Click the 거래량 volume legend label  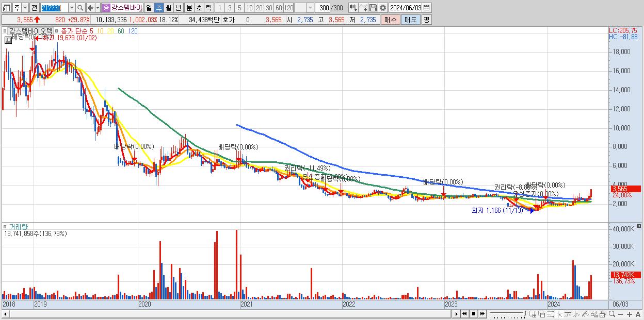coord(18,227)
